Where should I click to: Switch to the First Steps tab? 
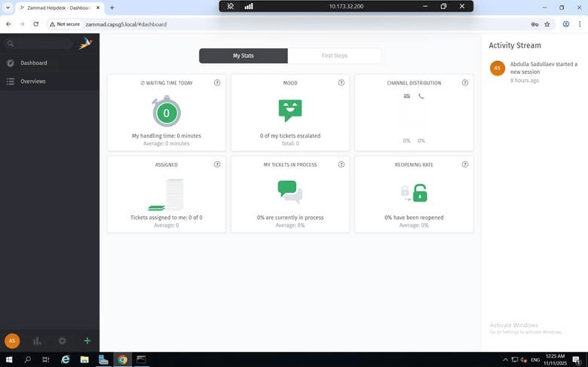(x=335, y=55)
